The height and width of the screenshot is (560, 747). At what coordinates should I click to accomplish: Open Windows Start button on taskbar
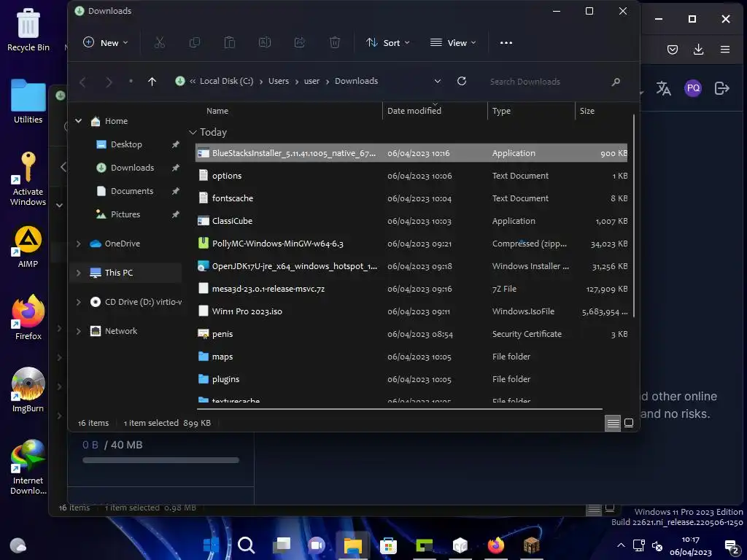(x=211, y=545)
